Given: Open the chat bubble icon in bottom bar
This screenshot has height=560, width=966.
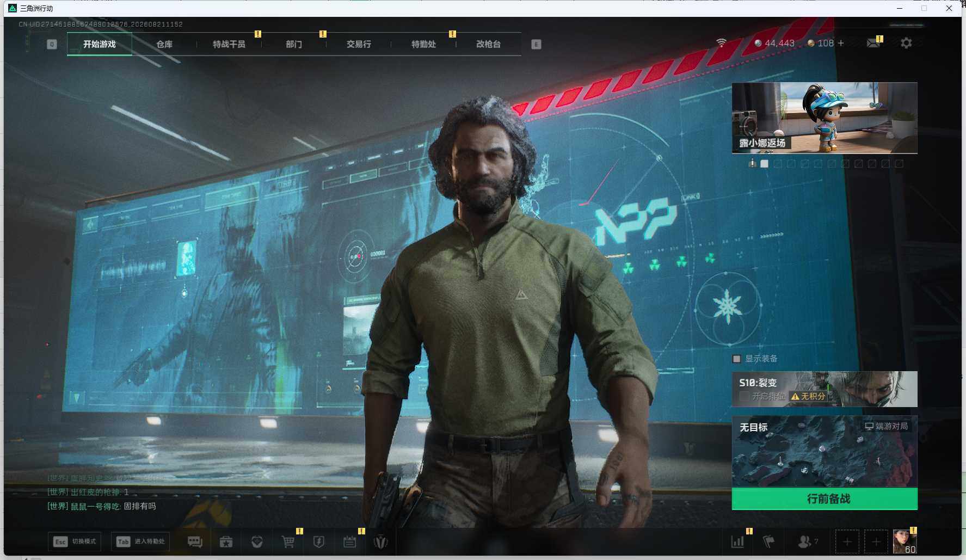Looking at the screenshot, I should [195, 541].
